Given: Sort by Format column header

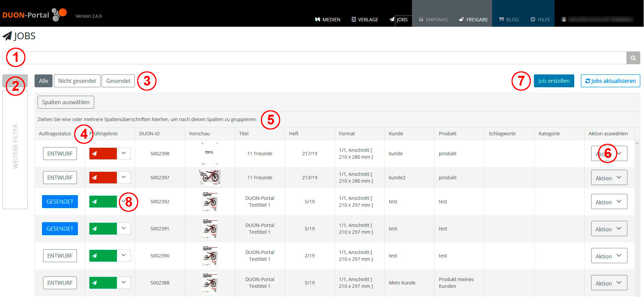Looking at the screenshot, I should click(347, 134).
